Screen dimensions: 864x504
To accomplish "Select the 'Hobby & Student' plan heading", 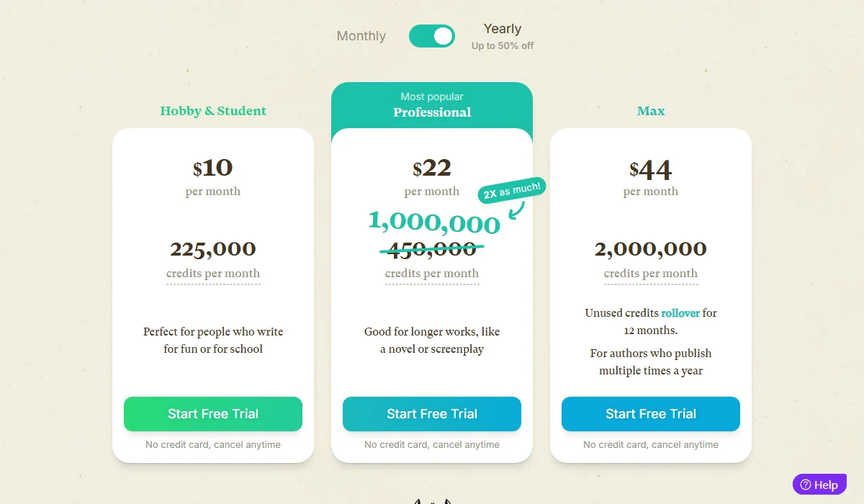I will tap(213, 111).
